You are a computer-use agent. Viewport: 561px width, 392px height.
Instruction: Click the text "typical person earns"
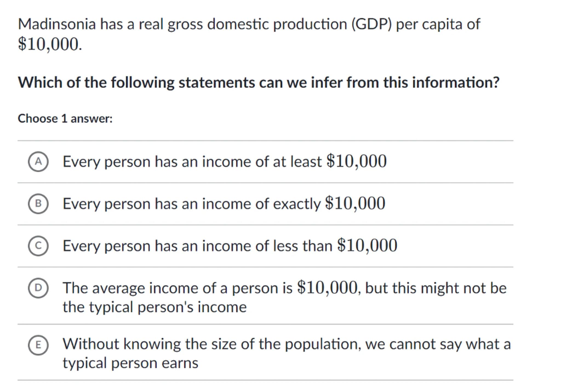[130, 363]
